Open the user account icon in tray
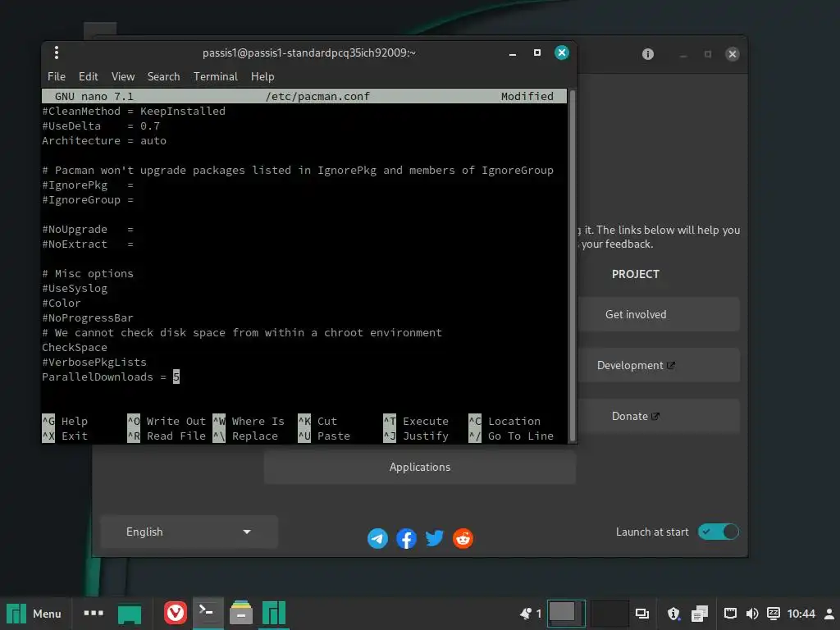 click(x=829, y=614)
